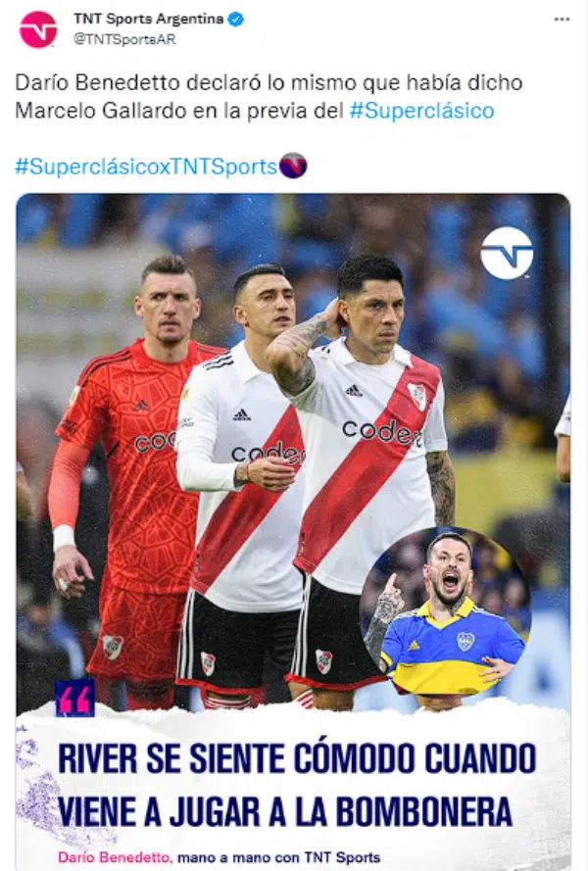Click the Adidas logo on the goalkeeper jersey
This screenshot has height=871, width=588.
140,406
